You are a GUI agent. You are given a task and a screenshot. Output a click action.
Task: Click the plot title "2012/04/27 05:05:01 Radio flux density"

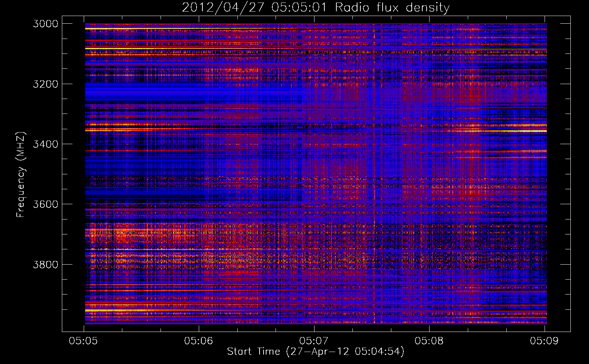tap(316, 8)
